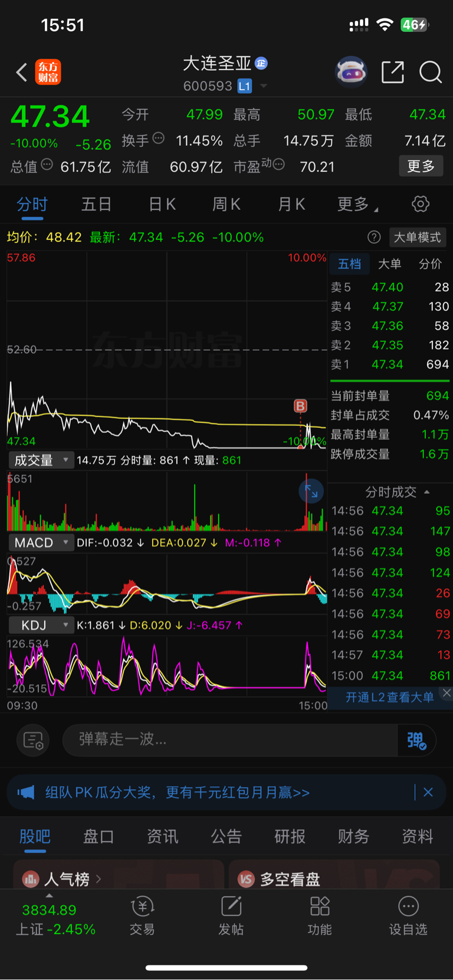Switch to 盘口 tab
Image resolution: width=453 pixels, height=980 pixels.
point(99,836)
